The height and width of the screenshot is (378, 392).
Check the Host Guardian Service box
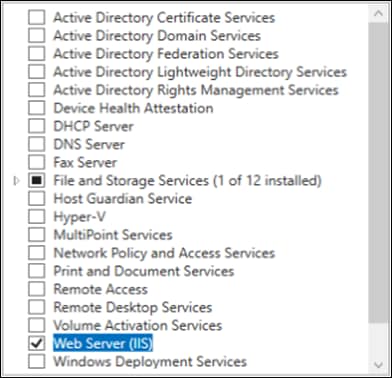[37, 198]
